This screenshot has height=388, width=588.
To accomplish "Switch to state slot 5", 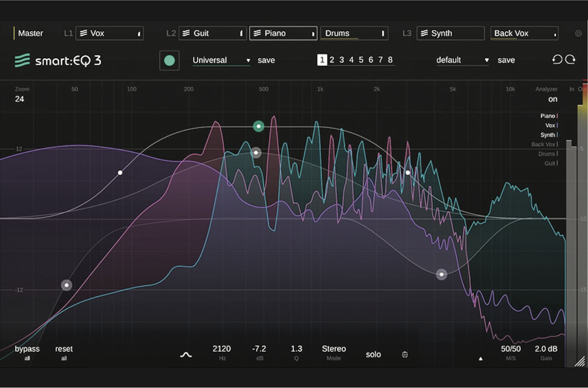I will click(361, 60).
